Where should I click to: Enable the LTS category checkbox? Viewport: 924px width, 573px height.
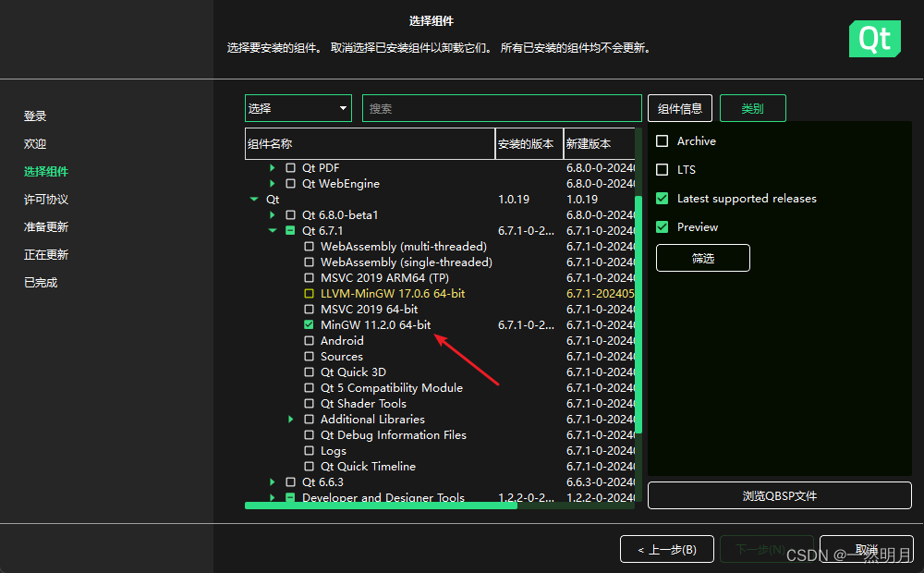click(x=663, y=170)
